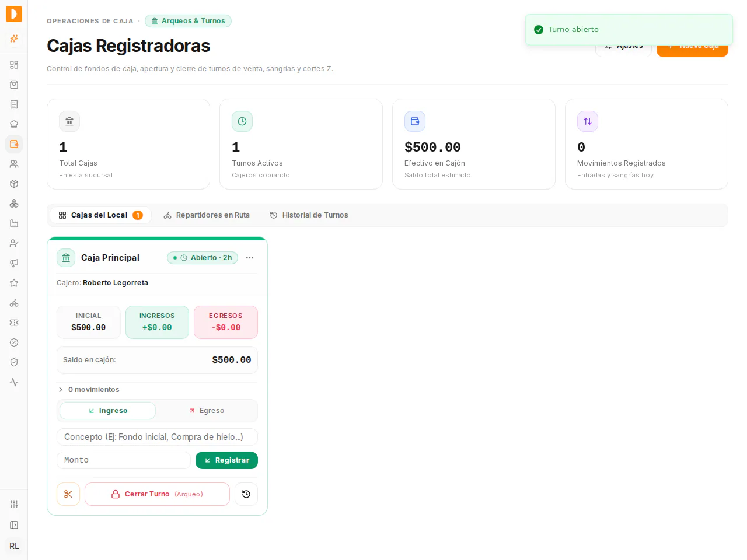Expand the 0 movimientos list

click(x=89, y=390)
